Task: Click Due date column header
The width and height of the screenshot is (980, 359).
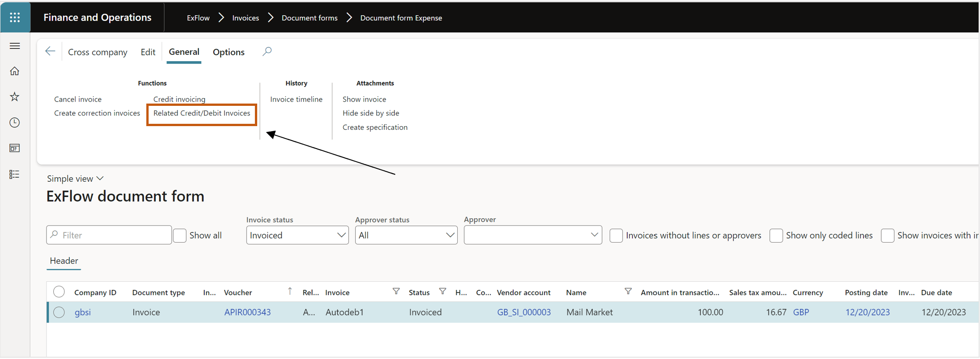Action: point(937,292)
